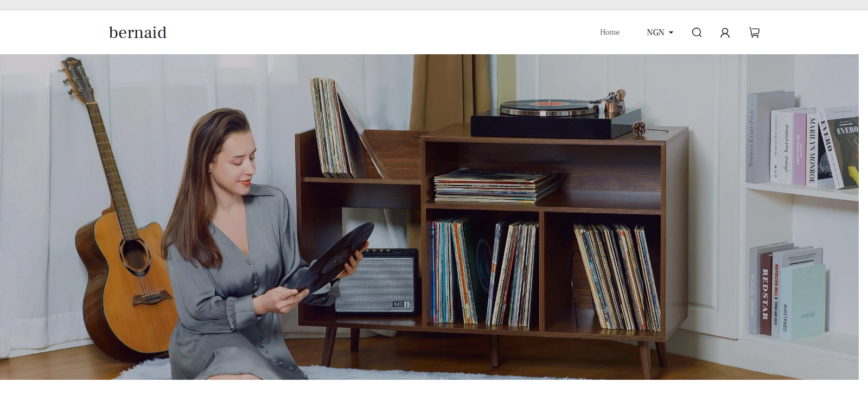
Task: Click the pinecone beside the turntable
Action: pos(640,129)
